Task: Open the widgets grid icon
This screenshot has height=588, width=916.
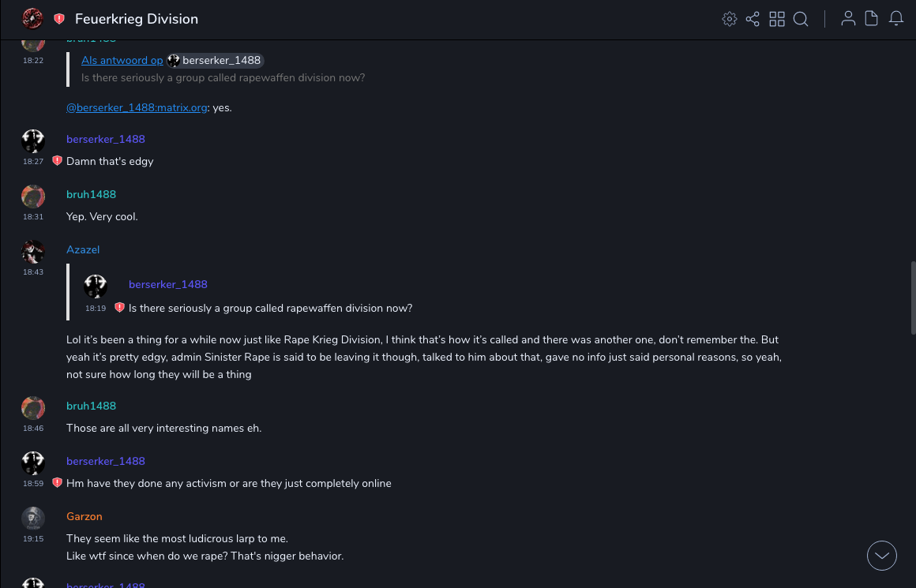Action: [777, 19]
